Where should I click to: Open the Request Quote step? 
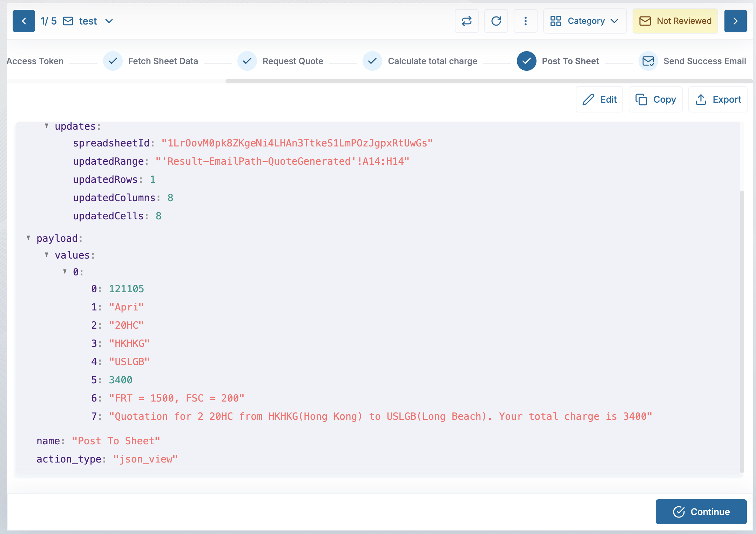[x=292, y=61]
